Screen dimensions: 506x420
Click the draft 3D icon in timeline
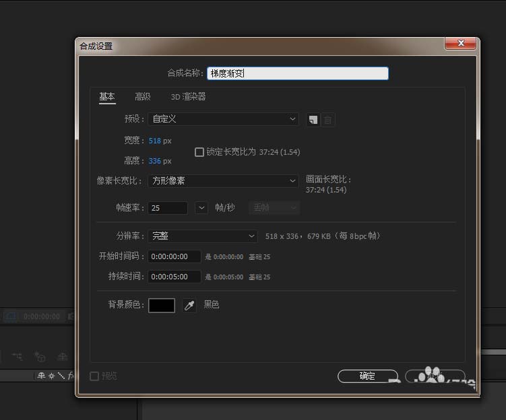[x=40, y=357]
